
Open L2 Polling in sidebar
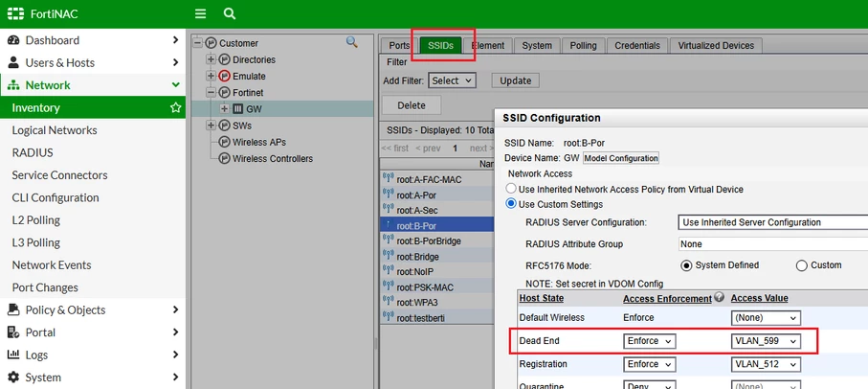tap(36, 220)
